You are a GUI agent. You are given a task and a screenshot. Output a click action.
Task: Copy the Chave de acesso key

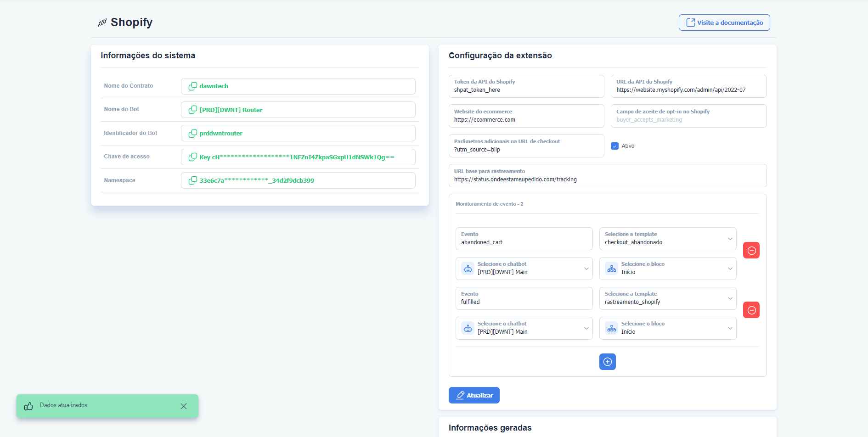pos(192,157)
